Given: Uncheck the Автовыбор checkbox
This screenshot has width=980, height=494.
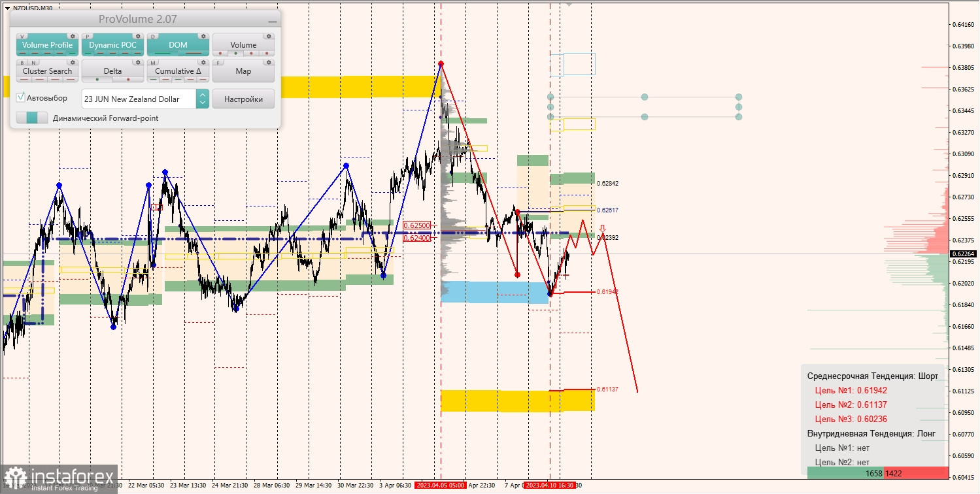Looking at the screenshot, I should point(21,97).
